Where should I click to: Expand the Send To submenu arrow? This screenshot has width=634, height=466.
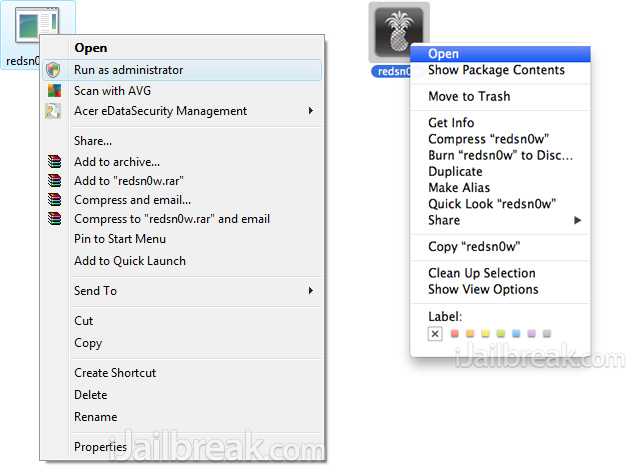(311, 291)
